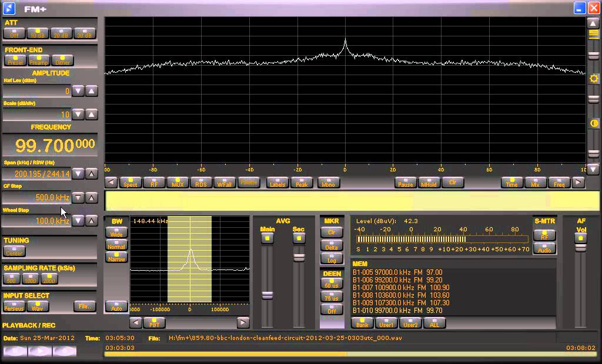The height and width of the screenshot is (364, 602).
Task: Toggle the Presel front-end filter
Action: pyautogui.click(x=15, y=60)
